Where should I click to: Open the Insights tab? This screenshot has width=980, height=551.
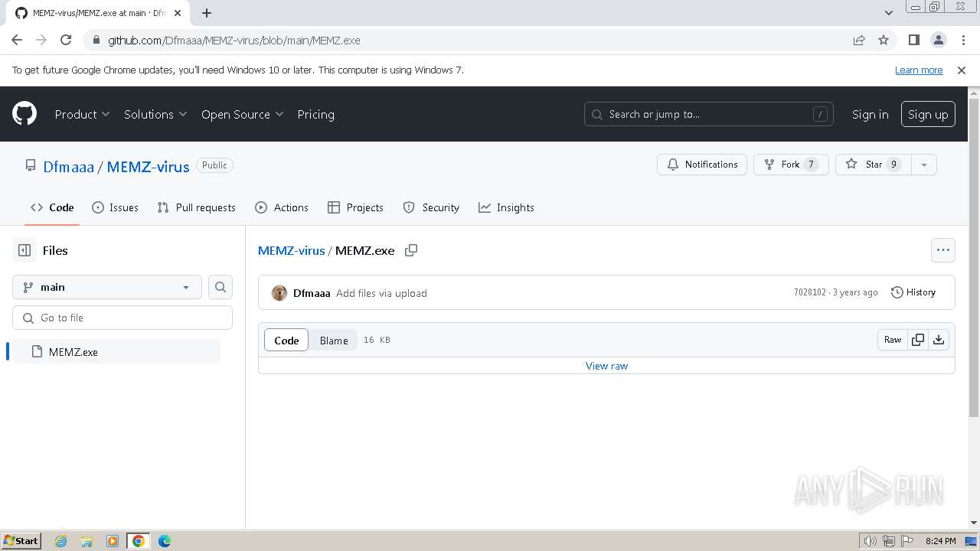(x=506, y=207)
